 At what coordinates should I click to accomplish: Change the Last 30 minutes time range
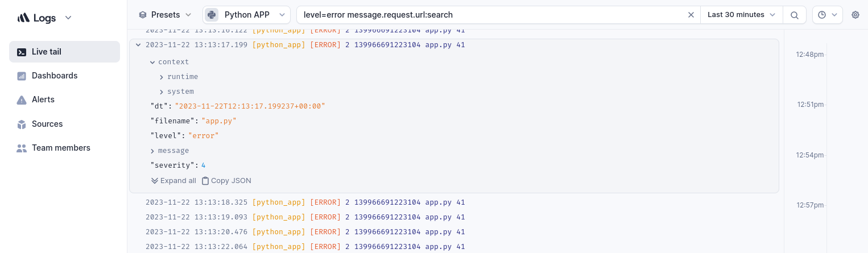coord(741,15)
